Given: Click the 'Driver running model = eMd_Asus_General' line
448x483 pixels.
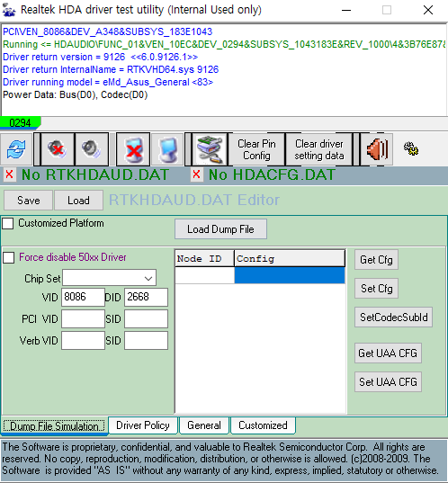Looking at the screenshot, I should click(x=108, y=82).
